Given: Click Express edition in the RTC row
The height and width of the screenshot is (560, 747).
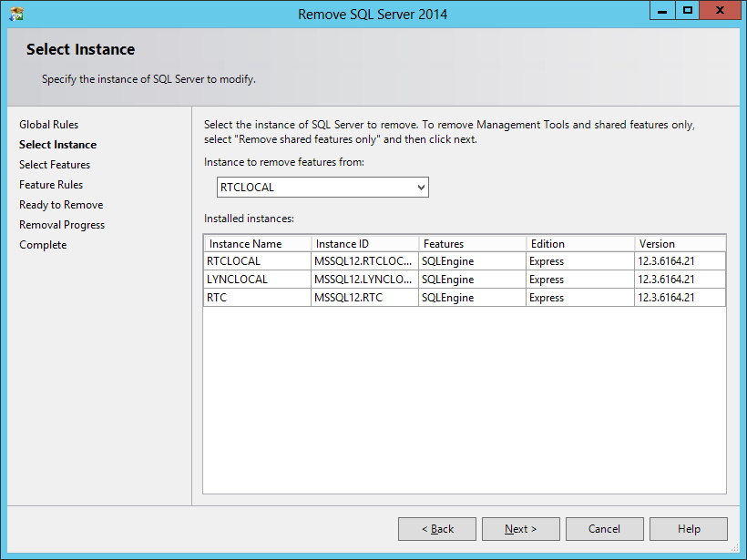Looking at the screenshot, I should 580,298.
